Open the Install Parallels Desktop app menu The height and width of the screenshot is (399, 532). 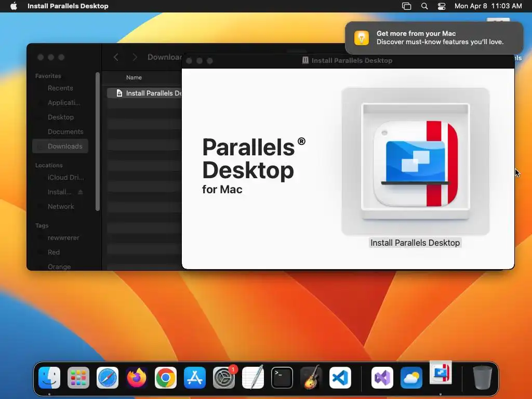[x=68, y=6]
